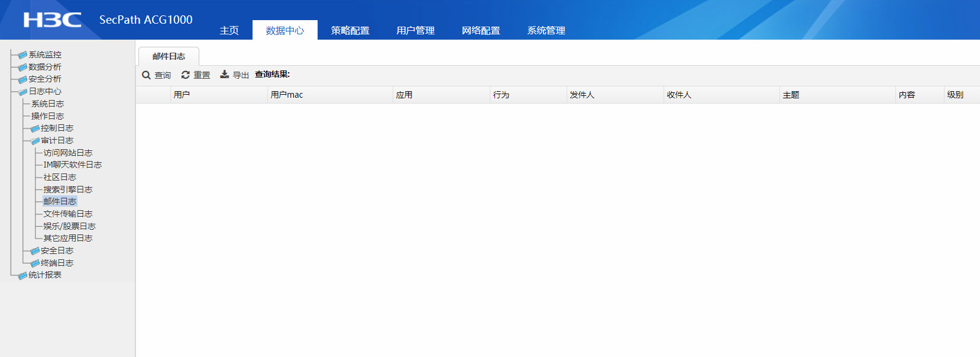The width and height of the screenshot is (980, 357).
Task: Click the reset refresh icon
Action: (x=186, y=75)
